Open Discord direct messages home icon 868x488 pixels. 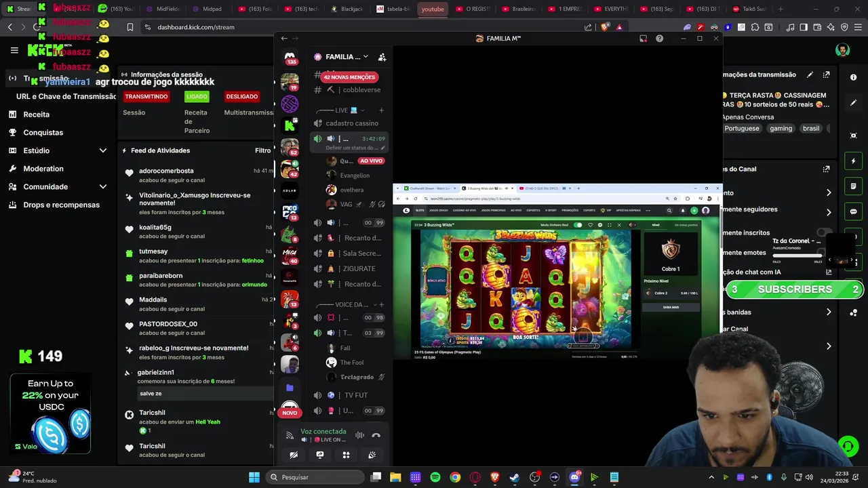[290, 57]
